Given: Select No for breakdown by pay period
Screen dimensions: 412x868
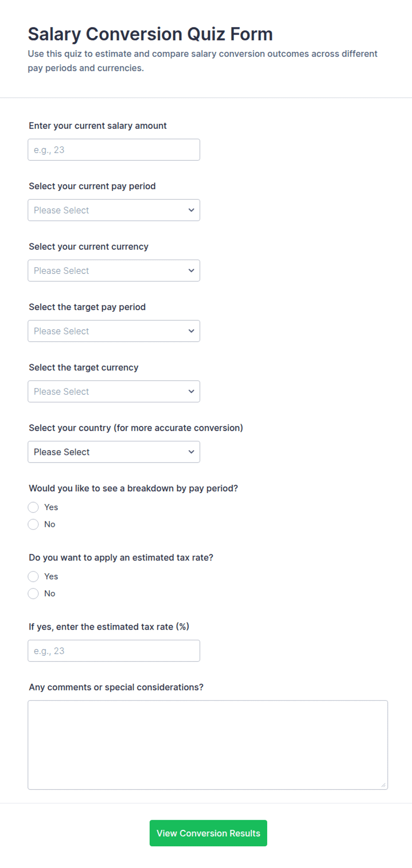Looking at the screenshot, I should (33, 525).
